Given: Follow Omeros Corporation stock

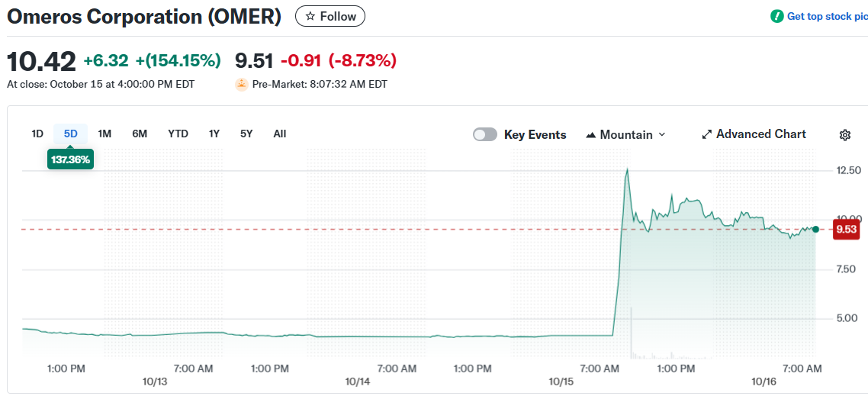Looking at the screenshot, I should [x=330, y=16].
